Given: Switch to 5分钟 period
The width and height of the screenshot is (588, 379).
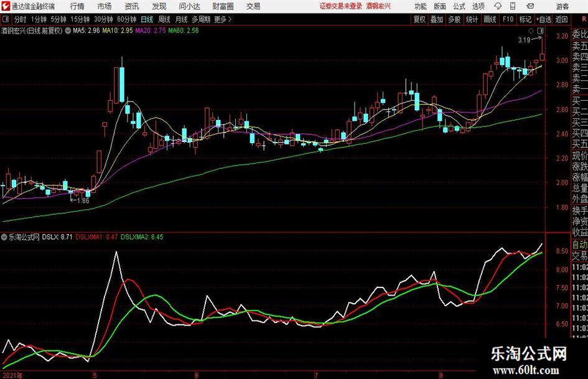Looking at the screenshot, I should pyautogui.click(x=58, y=19).
